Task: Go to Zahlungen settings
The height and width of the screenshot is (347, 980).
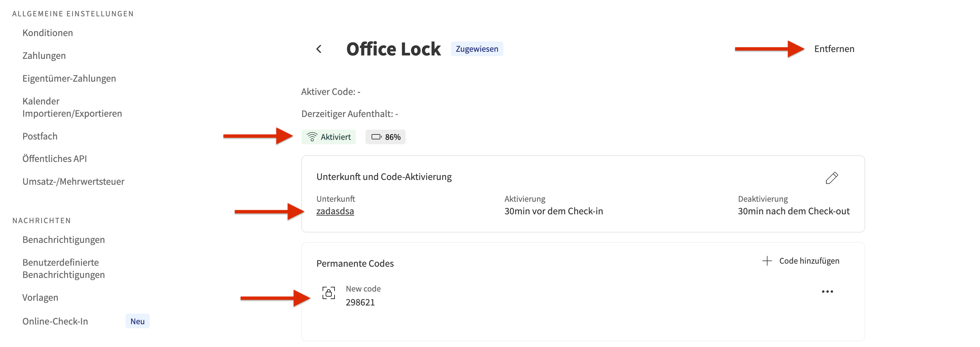Action: point(44,56)
